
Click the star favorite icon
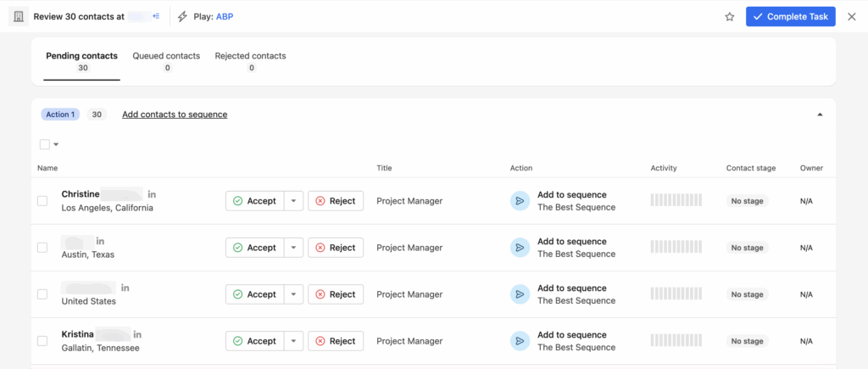point(730,17)
